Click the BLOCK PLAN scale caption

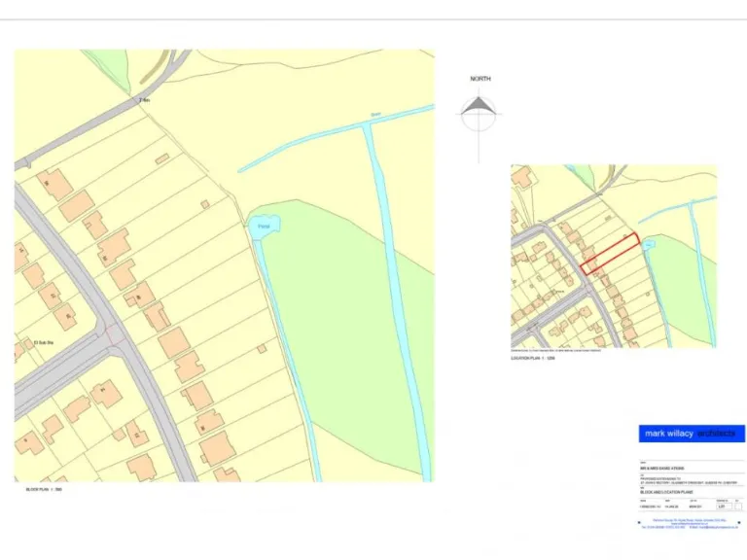(45, 490)
